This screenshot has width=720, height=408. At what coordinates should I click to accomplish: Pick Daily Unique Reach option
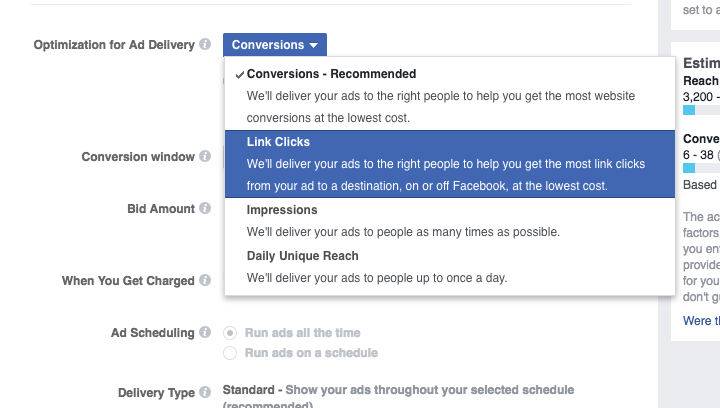[302, 256]
